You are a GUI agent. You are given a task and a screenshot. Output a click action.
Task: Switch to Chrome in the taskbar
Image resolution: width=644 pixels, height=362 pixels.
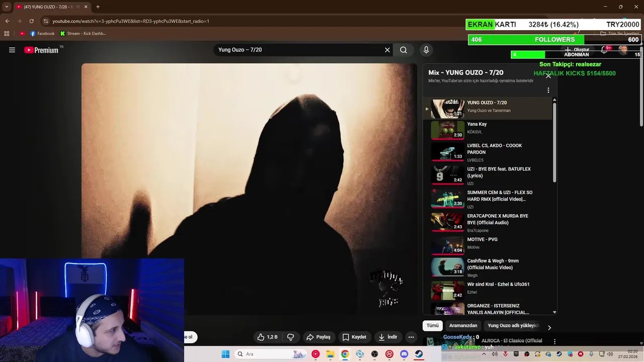click(x=345, y=354)
